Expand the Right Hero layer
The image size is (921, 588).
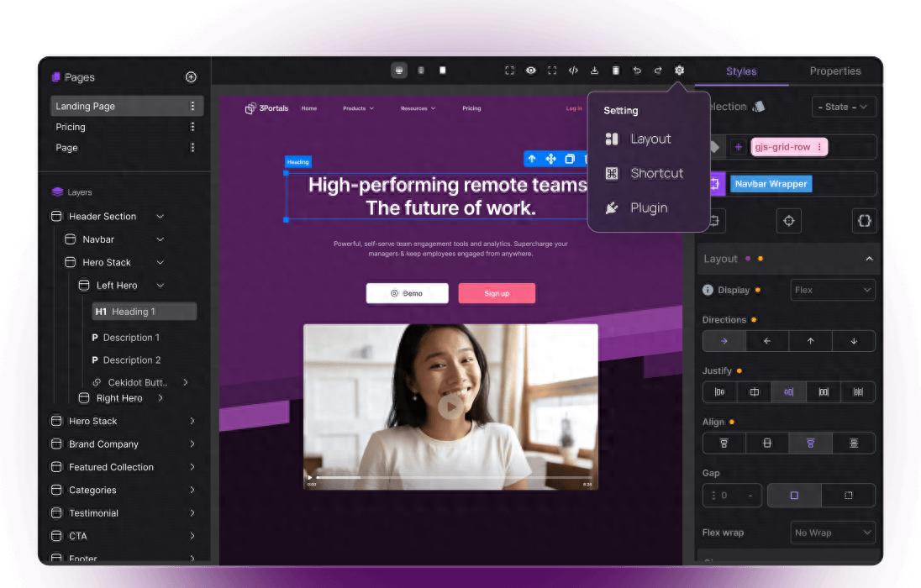click(161, 398)
